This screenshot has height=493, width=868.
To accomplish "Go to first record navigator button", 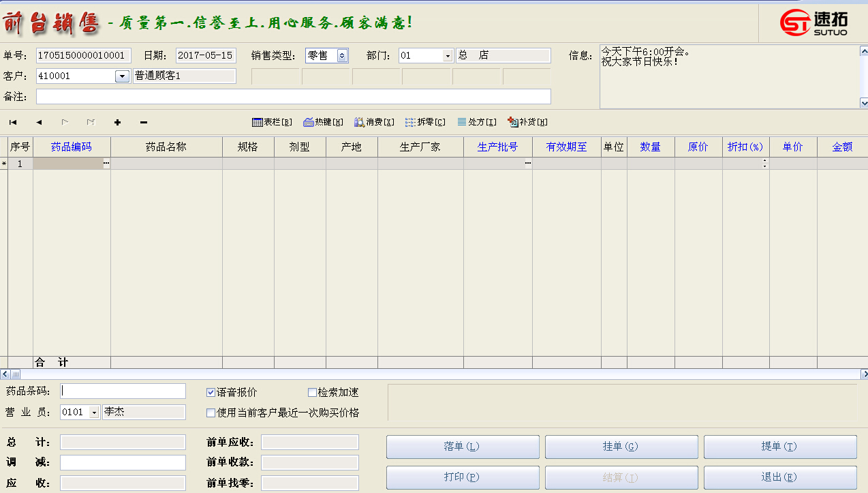I will (x=13, y=123).
